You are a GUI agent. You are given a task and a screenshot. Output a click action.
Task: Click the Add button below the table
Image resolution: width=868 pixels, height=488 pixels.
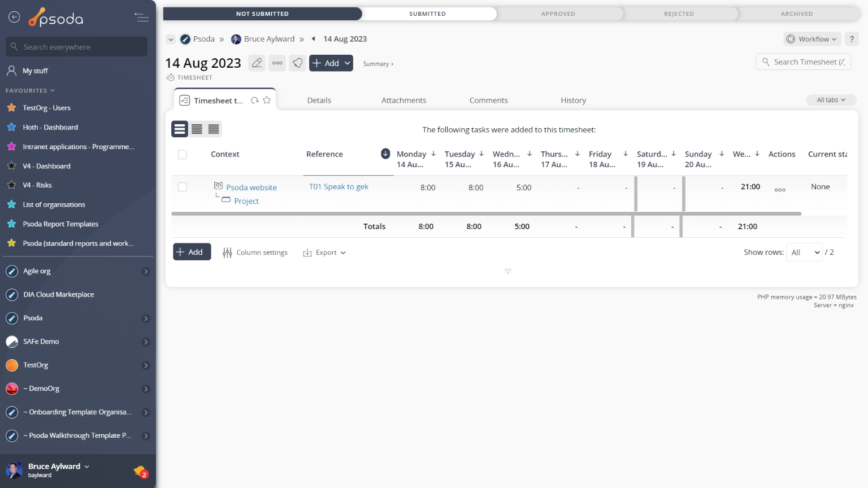pyautogui.click(x=192, y=252)
